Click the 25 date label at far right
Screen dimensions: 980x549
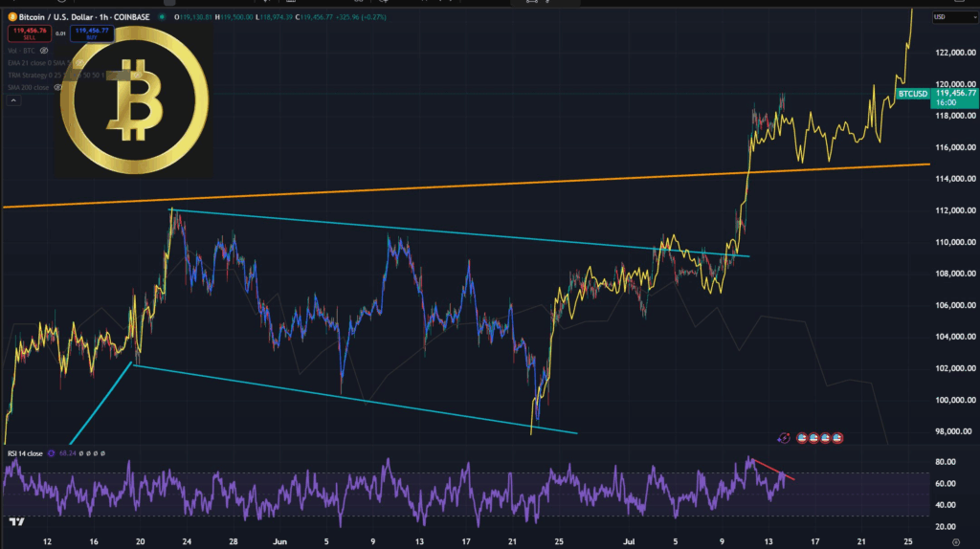908,541
